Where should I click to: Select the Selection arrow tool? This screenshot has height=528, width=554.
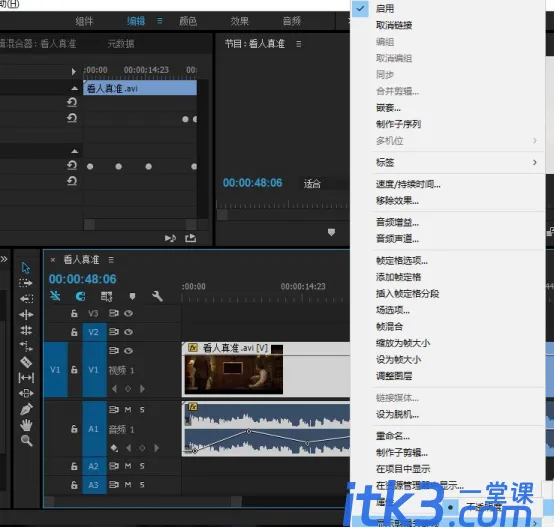[25, 268]
